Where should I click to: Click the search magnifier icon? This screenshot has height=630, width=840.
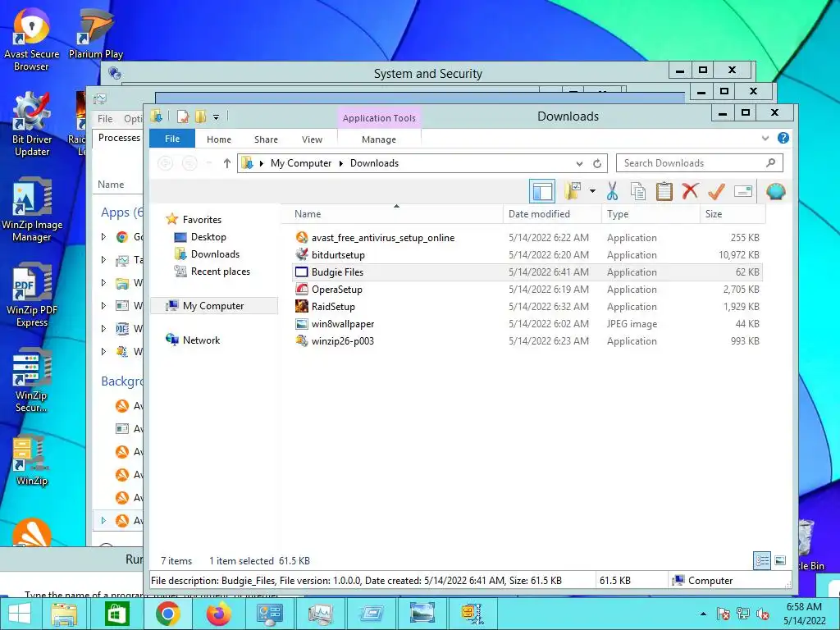click(770, 163)
